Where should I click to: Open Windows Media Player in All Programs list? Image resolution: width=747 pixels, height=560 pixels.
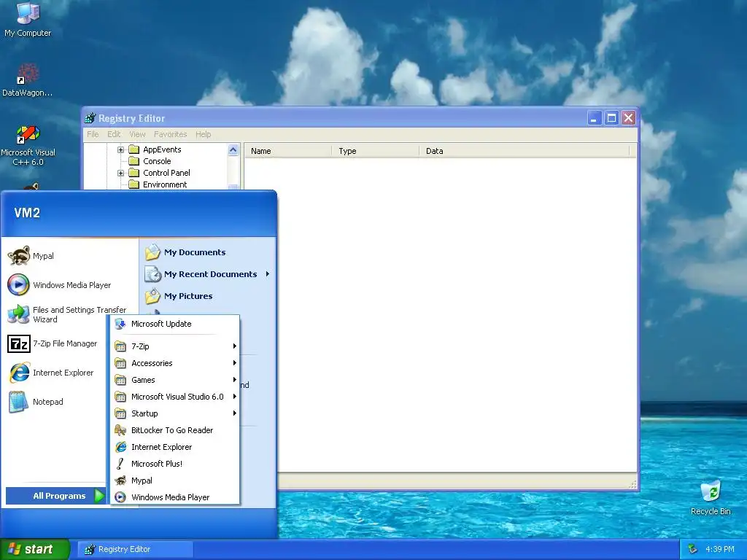click(175, 497)
